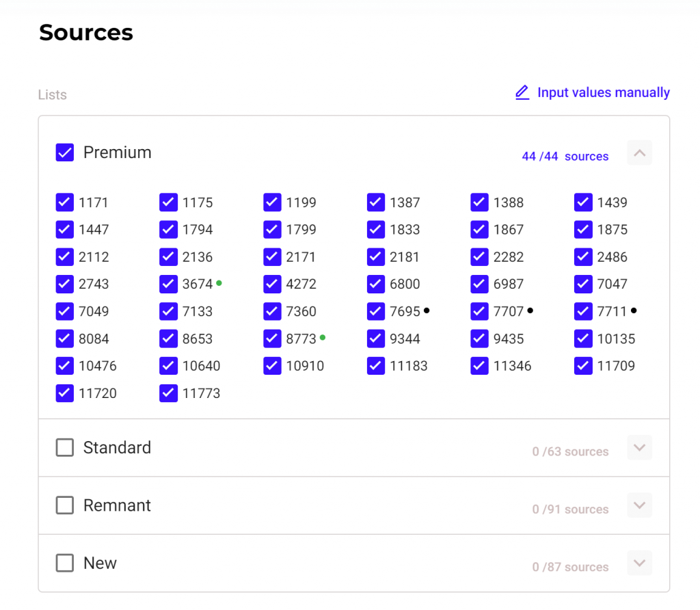Click the Standard list label
700x610 pixels.
click(x=117, y=448)
